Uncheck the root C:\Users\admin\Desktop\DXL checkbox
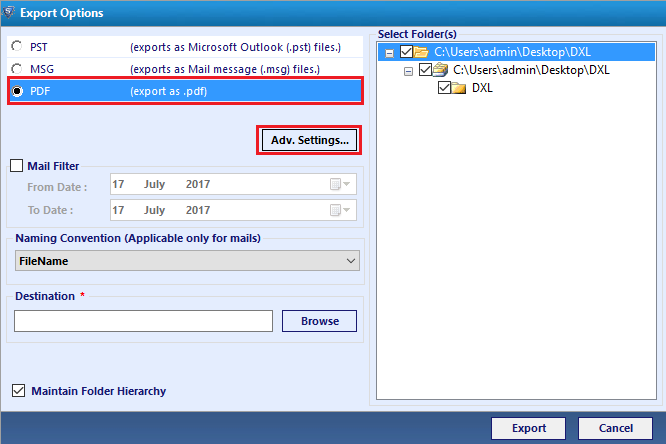666x444 pixels. click(406, 52)
